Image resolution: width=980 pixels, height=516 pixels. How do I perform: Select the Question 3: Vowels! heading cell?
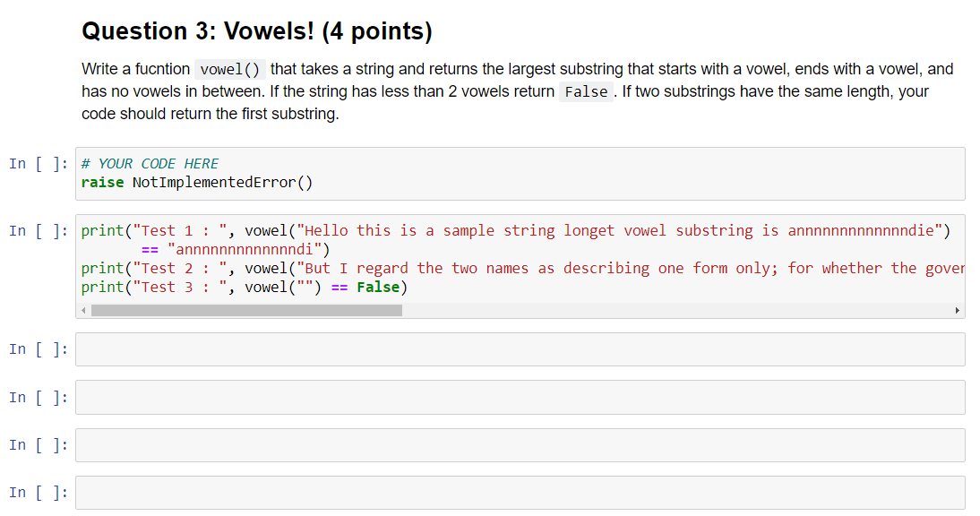coord(257,30)
